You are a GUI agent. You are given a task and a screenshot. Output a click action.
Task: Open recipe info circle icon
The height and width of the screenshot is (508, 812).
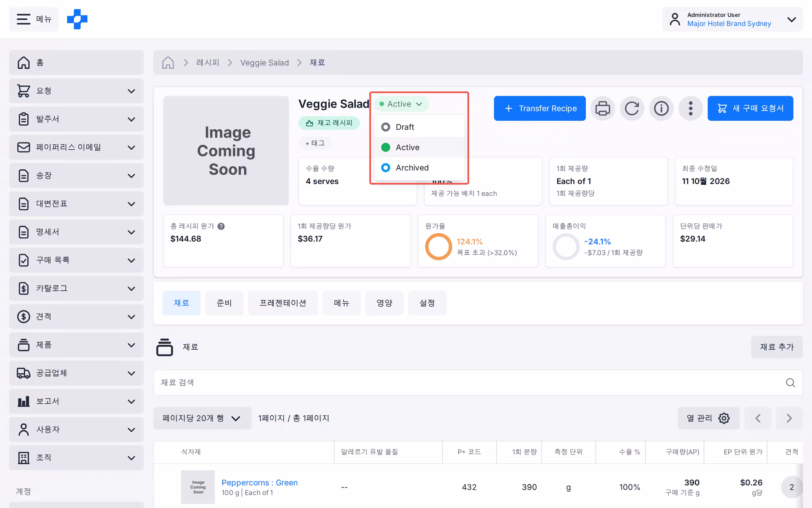(661, 108)
